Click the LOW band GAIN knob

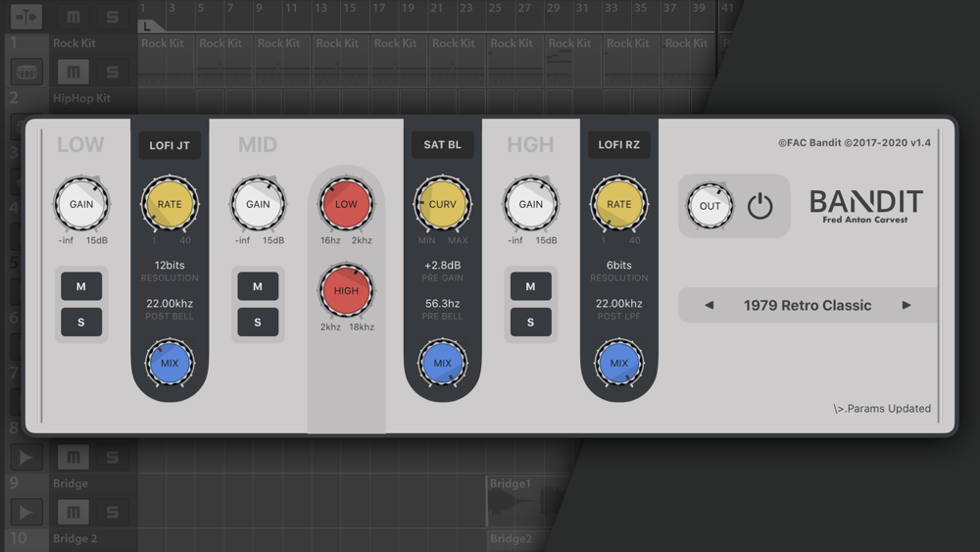pyautogui.click(x=81, y=204)
